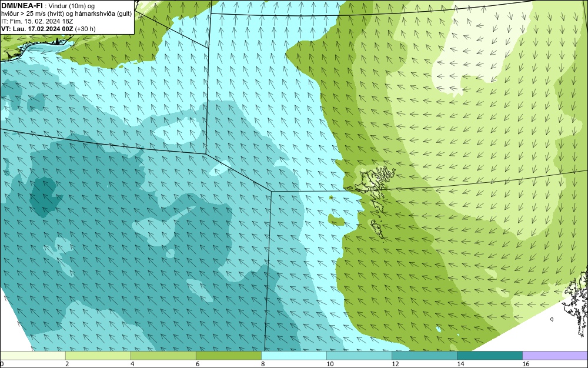
Task: Click the 'hviður > 25 m/s' legend description line
Action: click(x=66, y=14)
